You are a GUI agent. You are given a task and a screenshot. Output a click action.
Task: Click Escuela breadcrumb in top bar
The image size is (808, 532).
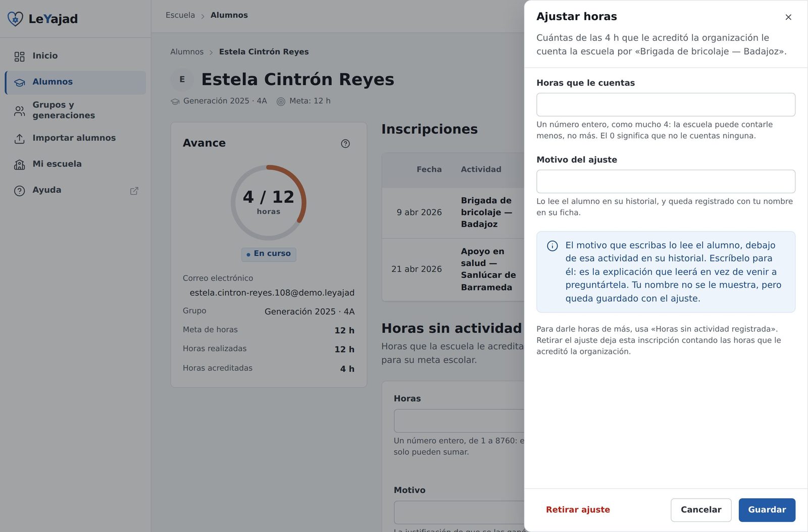tap(180, 15)
